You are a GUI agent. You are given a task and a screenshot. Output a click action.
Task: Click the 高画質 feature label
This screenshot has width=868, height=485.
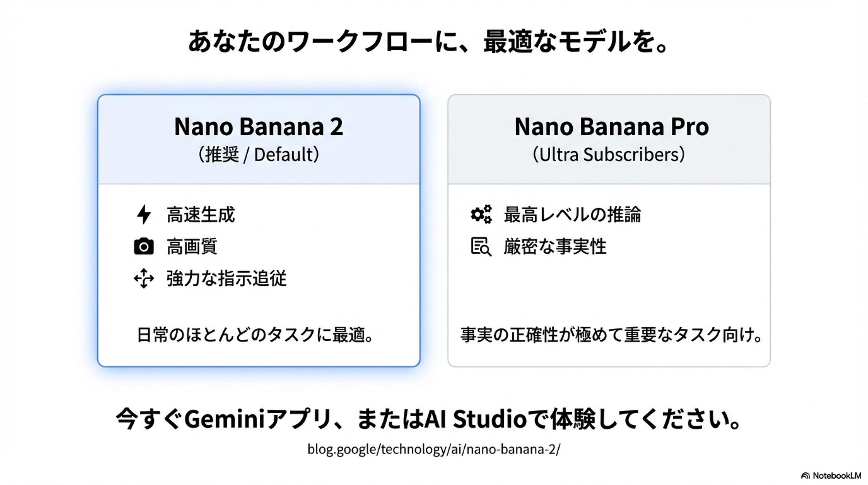[192, 247]
